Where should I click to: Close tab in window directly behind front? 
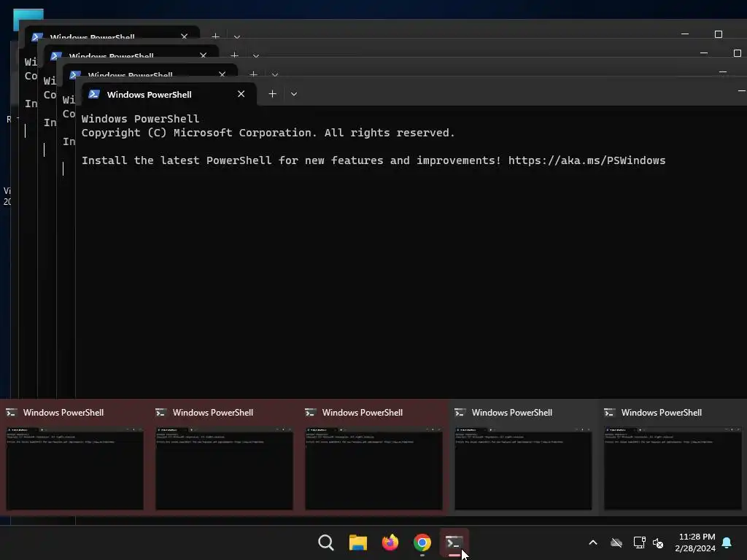222,74
